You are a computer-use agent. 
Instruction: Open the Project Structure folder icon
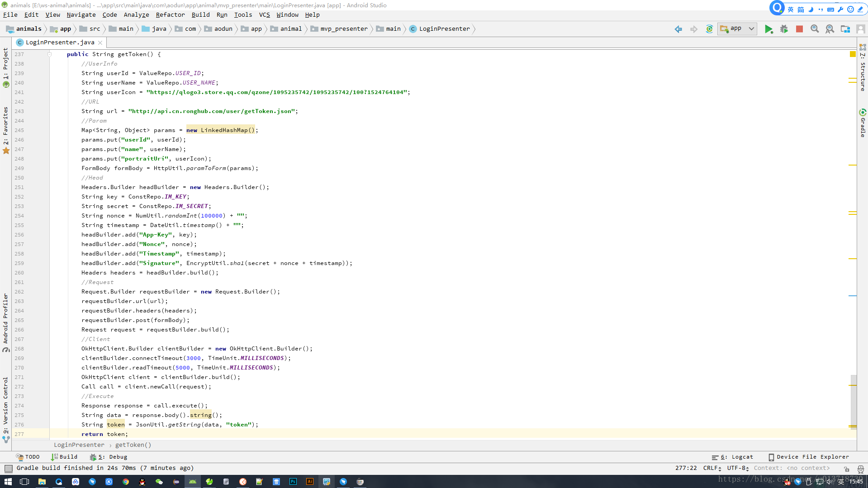click(x=845, y=29)
